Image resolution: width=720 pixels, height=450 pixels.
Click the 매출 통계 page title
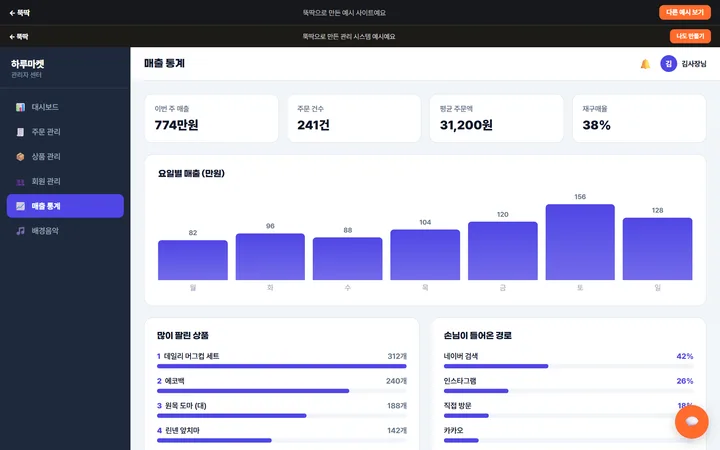(164, 64)
